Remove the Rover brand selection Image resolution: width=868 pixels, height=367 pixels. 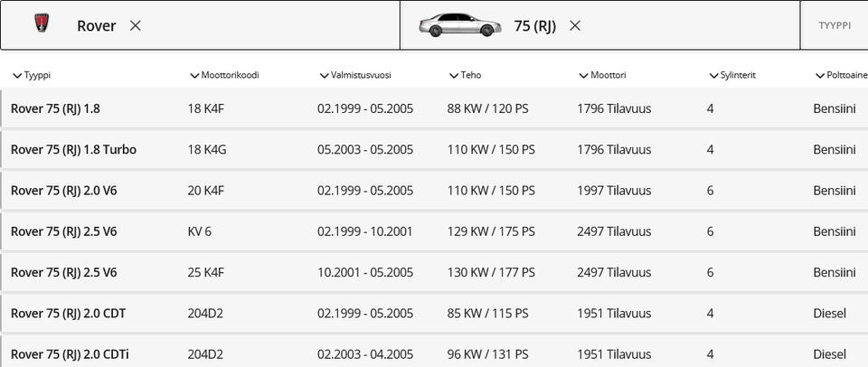(x=135, y=25)
